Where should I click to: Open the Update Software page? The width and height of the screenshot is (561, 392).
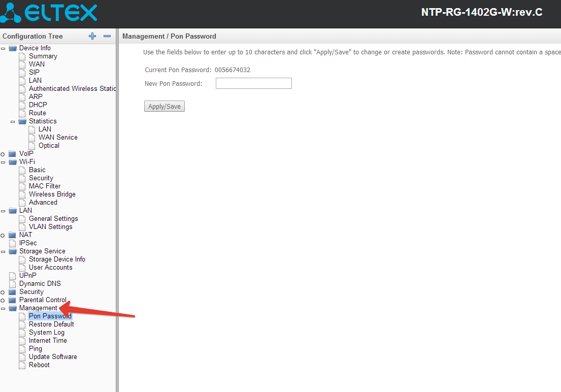[x=53, y=356]
